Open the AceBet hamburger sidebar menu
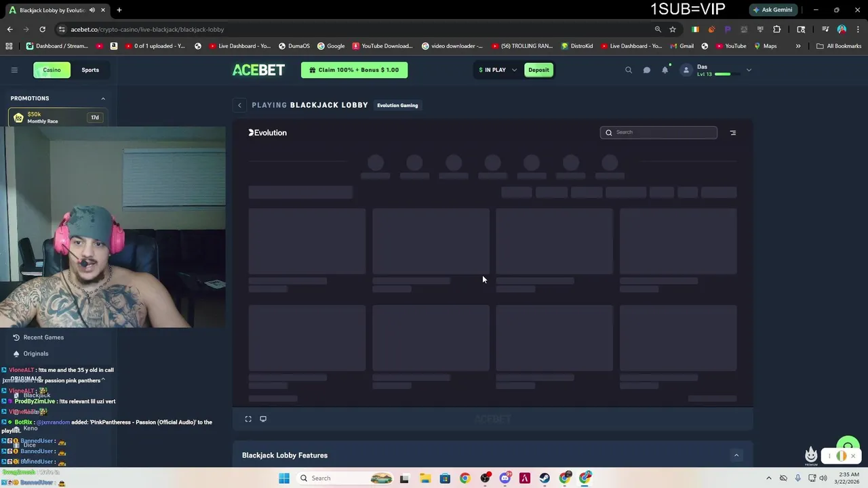868x488 pixels. coord(14,70)
